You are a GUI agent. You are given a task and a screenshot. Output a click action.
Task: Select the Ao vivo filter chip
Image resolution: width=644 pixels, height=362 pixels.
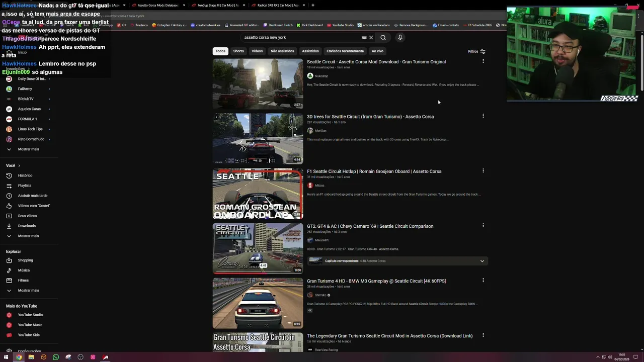pyautogui.click(x=377, y=51)
